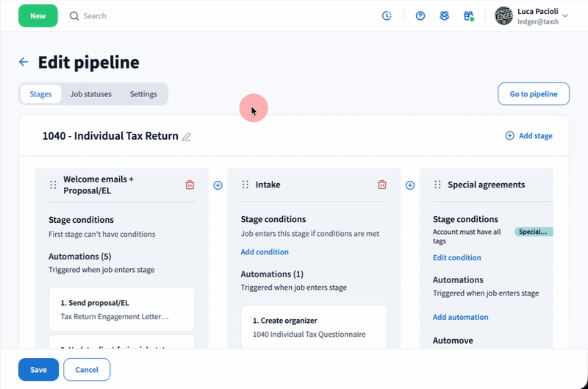Click the gift icon in the header
This screenshot has height=389, width=588.
point(468,15)
